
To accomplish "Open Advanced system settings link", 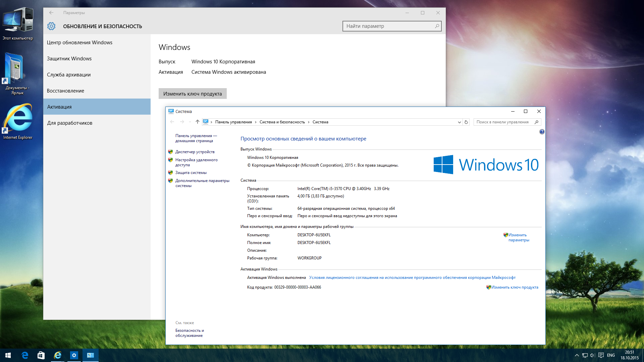I will (202, 183).
